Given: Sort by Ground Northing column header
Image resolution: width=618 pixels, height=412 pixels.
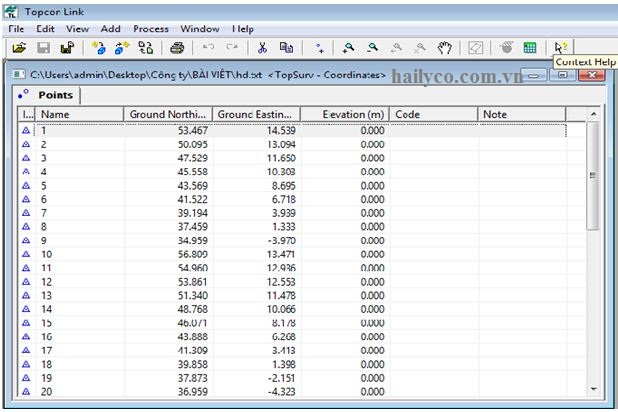Looking at the screenshot, I should [x=168, y=114].
